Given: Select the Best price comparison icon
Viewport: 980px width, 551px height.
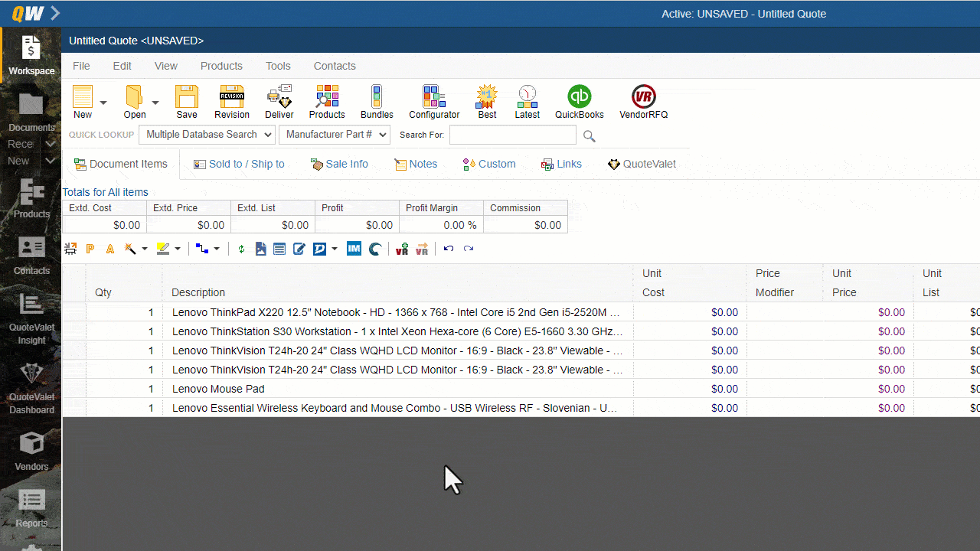Looking at the screenshot, I should pos(486,101).
